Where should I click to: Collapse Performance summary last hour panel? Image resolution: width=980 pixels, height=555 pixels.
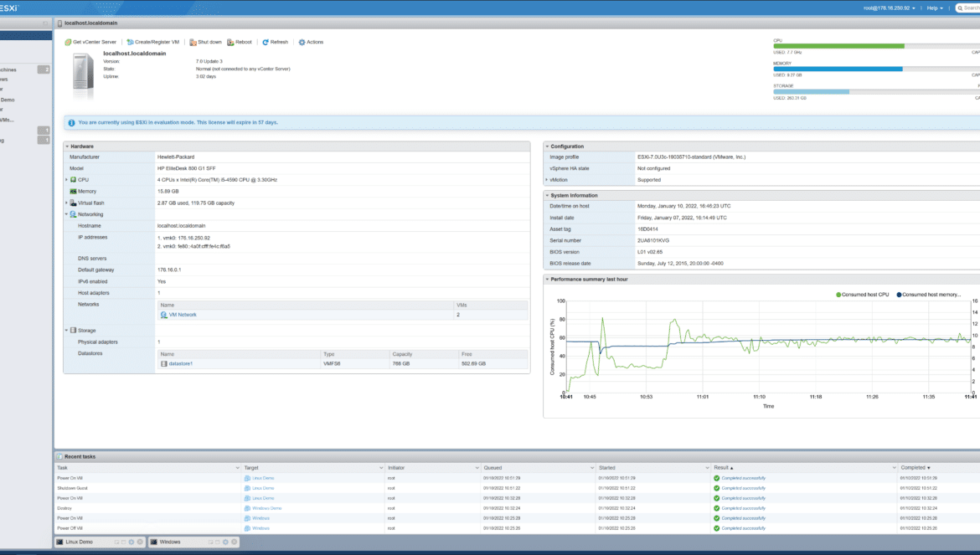tap(548, 280)
